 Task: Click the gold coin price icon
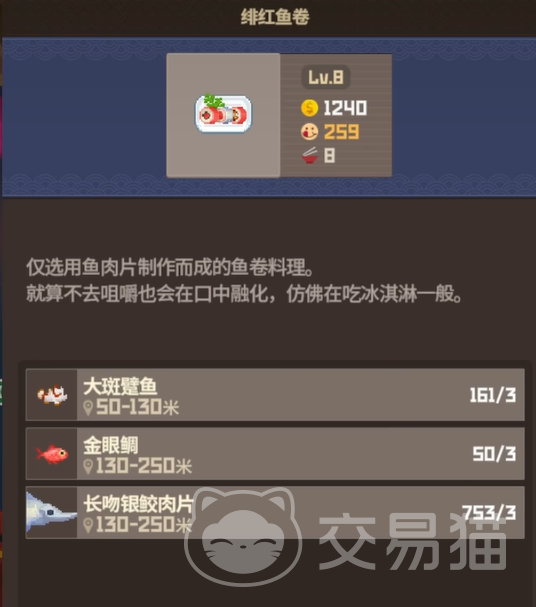click(x=309, y=108)
